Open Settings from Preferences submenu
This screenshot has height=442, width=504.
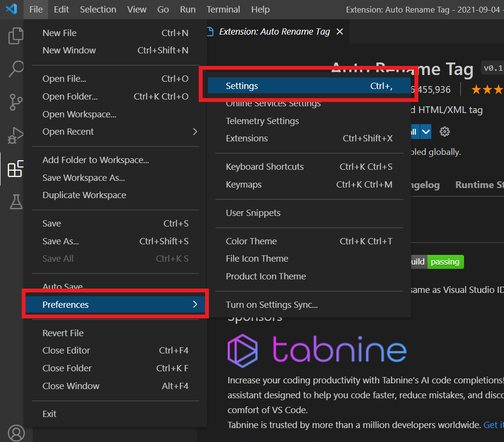tap(309, 86)
